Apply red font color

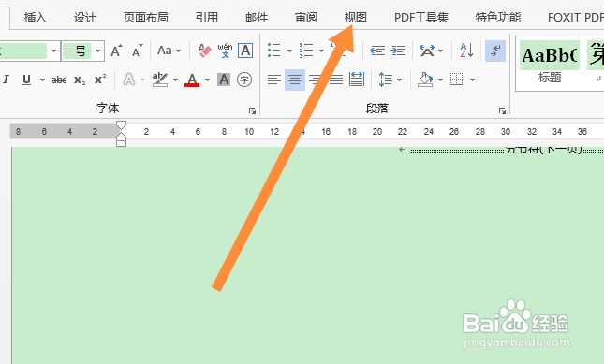coord(192,80)
